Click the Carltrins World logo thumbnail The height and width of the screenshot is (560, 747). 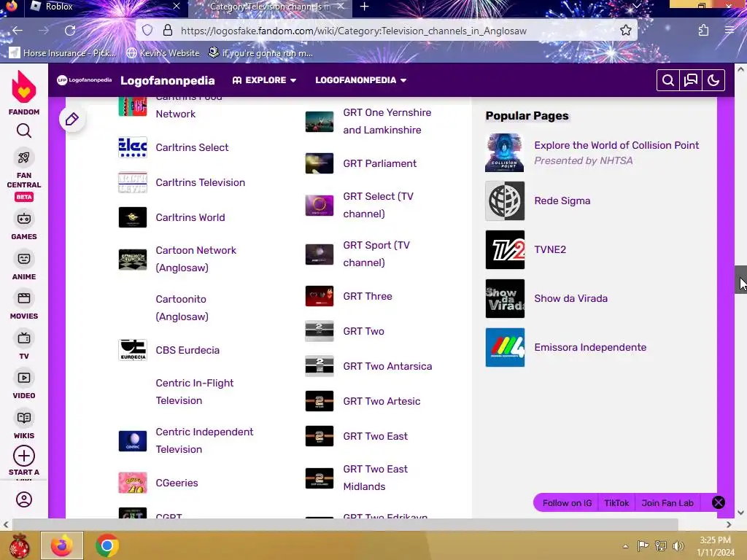[133, 217]
